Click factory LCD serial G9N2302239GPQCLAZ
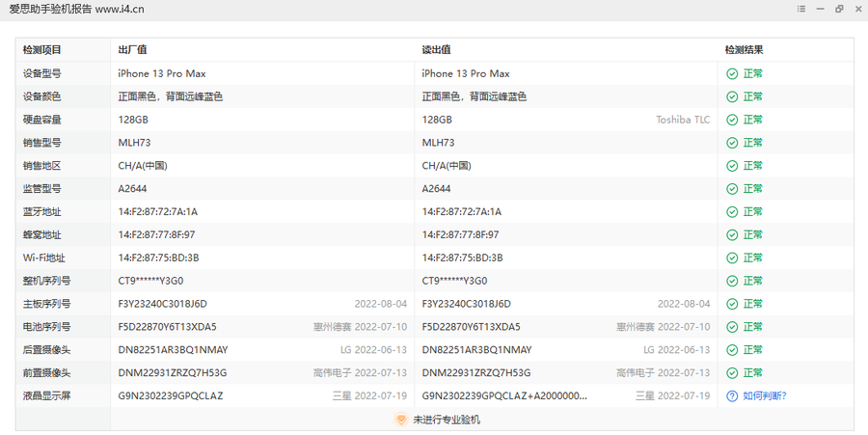Screen dimensions: 868x435 point(171,396)
